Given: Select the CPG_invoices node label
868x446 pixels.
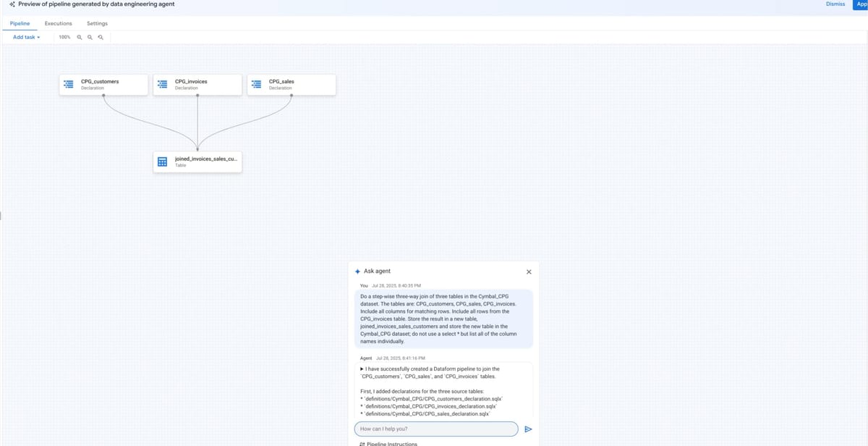Looking at the screenshot, I should 191,82.
